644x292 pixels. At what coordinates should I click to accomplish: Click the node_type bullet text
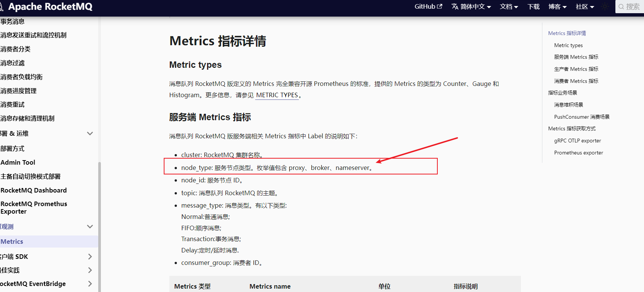point(278,168)
